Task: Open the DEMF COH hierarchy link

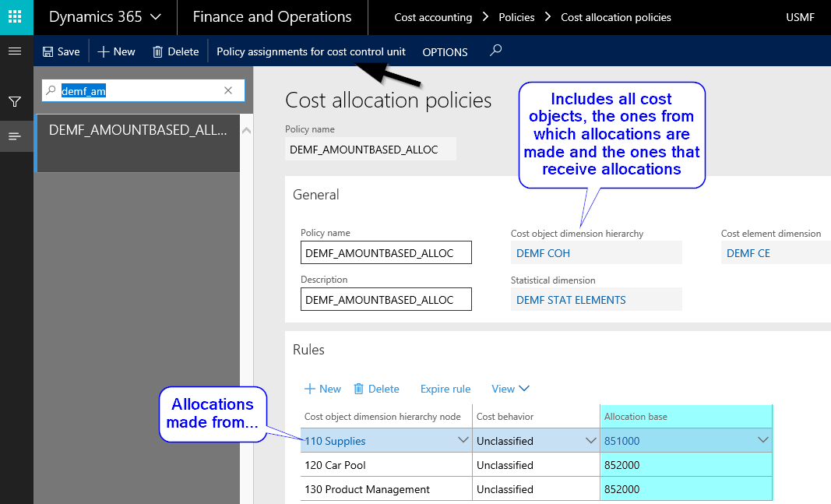Action: [x=543, y=253]
